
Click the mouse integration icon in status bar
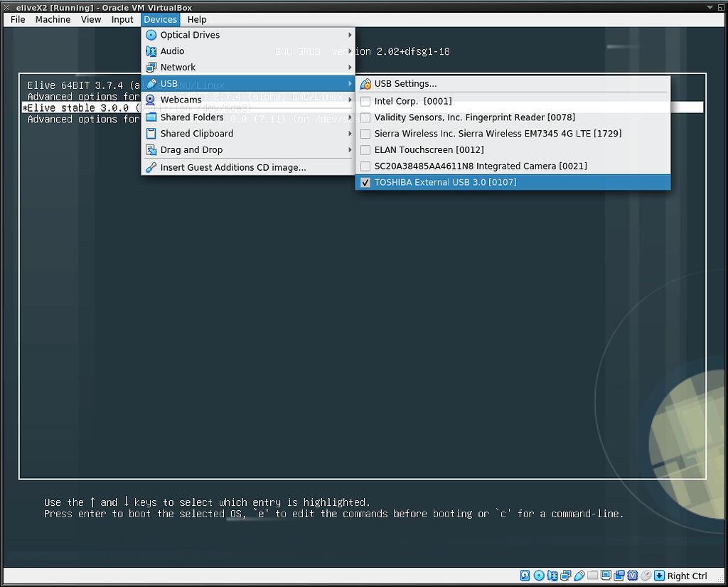tap(645, 576)
